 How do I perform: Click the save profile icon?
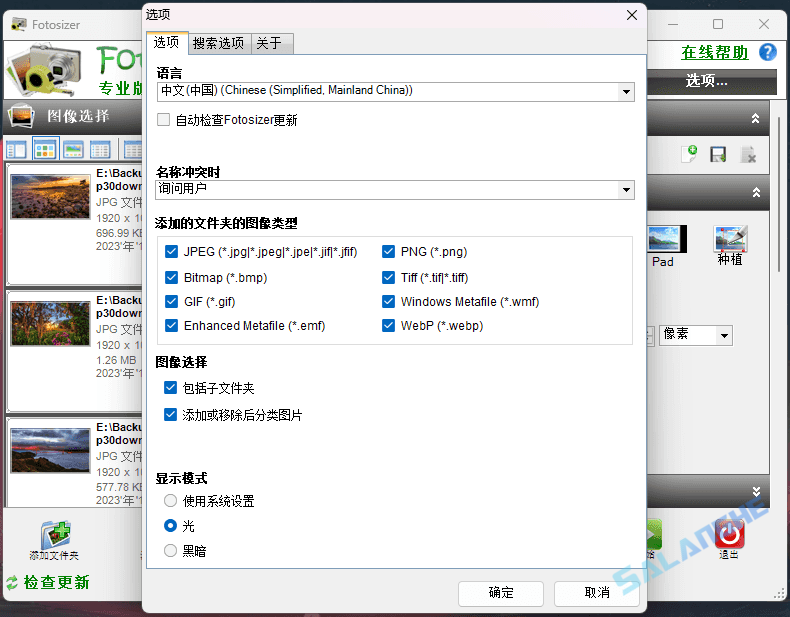(x=718, y=154)
